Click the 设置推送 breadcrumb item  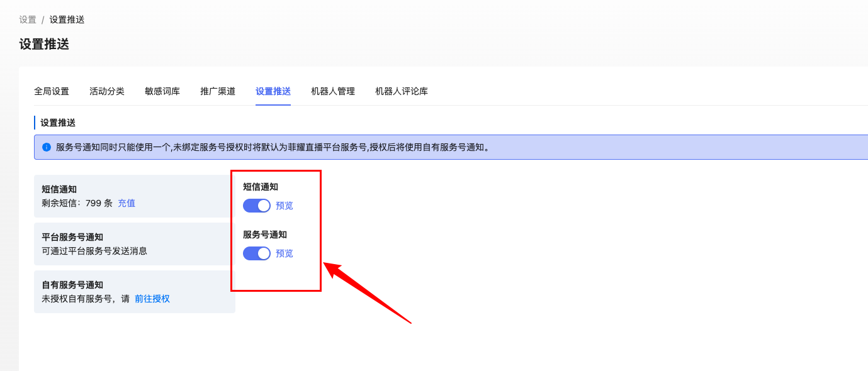(x=67, y=19)
